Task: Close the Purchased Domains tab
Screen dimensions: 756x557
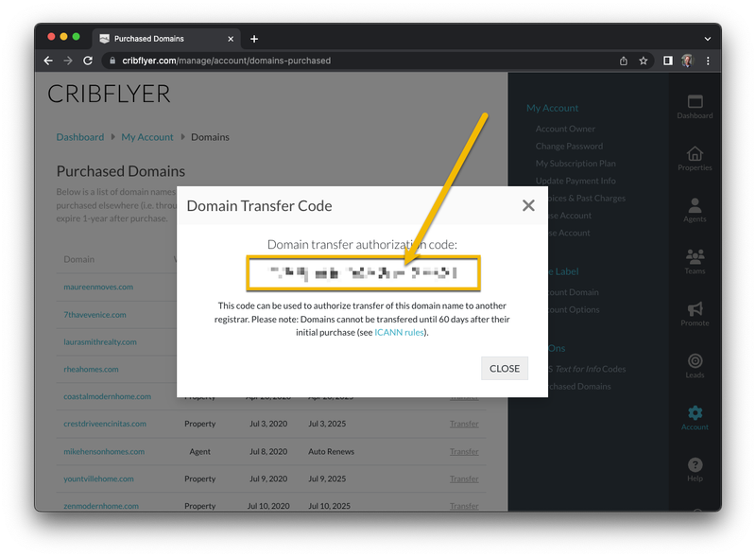Action: 231,39
